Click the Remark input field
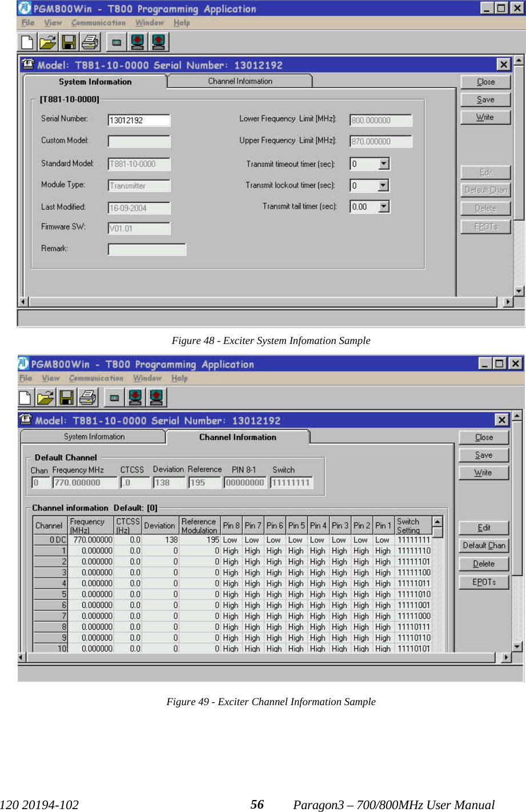Screen dimensions: 526x812 click(x=147, y=249)
